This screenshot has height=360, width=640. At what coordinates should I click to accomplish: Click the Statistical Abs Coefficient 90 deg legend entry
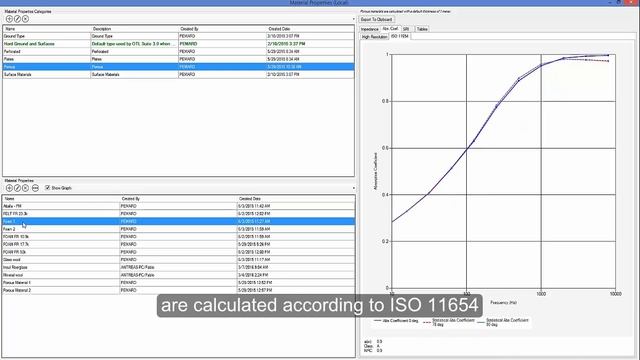point(502,322)
